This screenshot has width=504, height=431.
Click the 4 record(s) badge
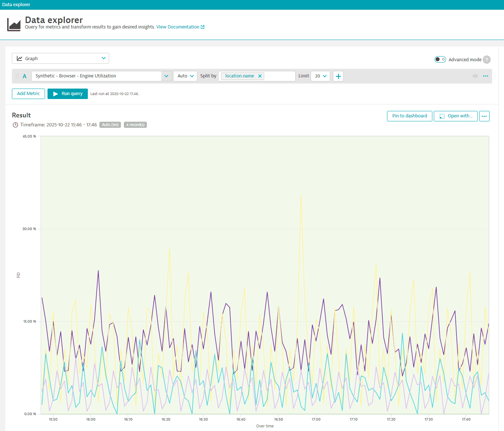(135, 125)
